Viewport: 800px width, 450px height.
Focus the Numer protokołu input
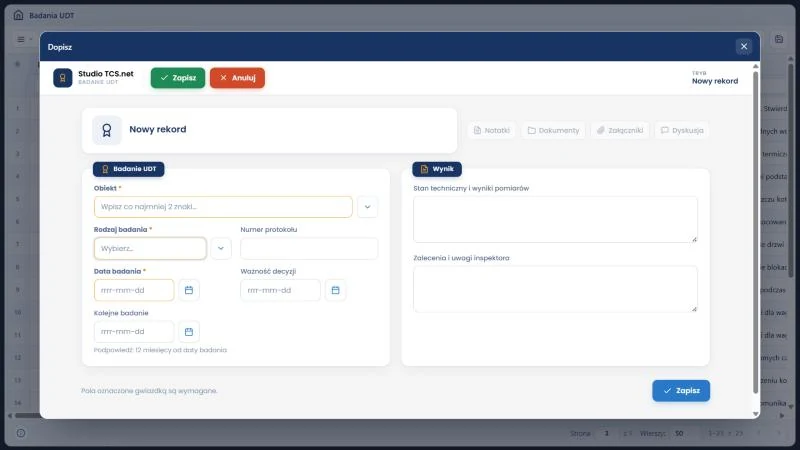309,248
